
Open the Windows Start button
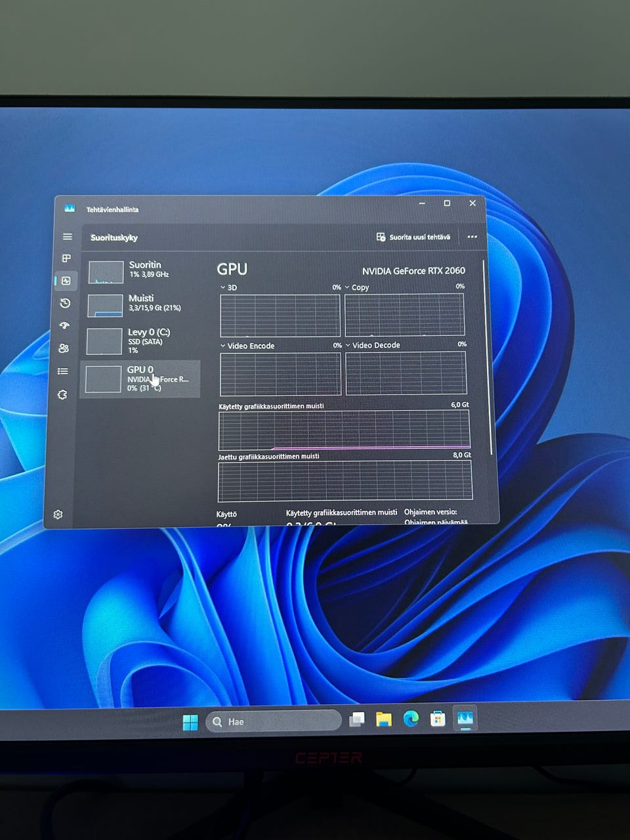tap(190, 722)
